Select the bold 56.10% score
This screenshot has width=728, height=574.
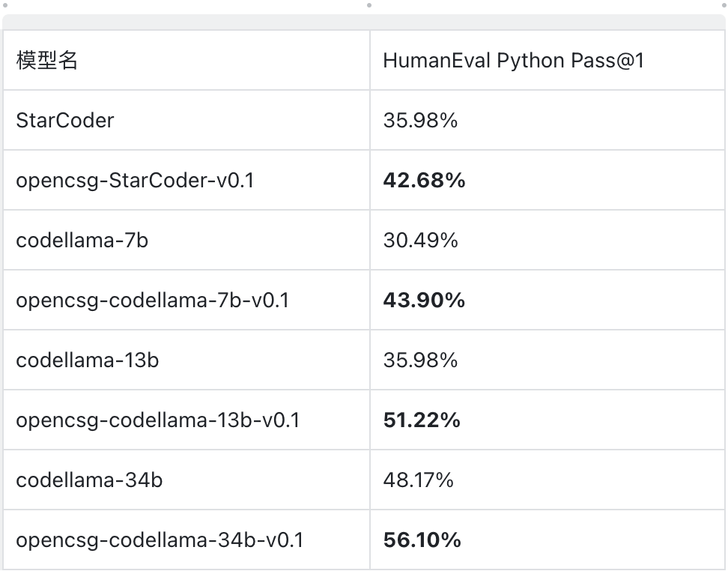pyautogui.click(x=422, y=540)
